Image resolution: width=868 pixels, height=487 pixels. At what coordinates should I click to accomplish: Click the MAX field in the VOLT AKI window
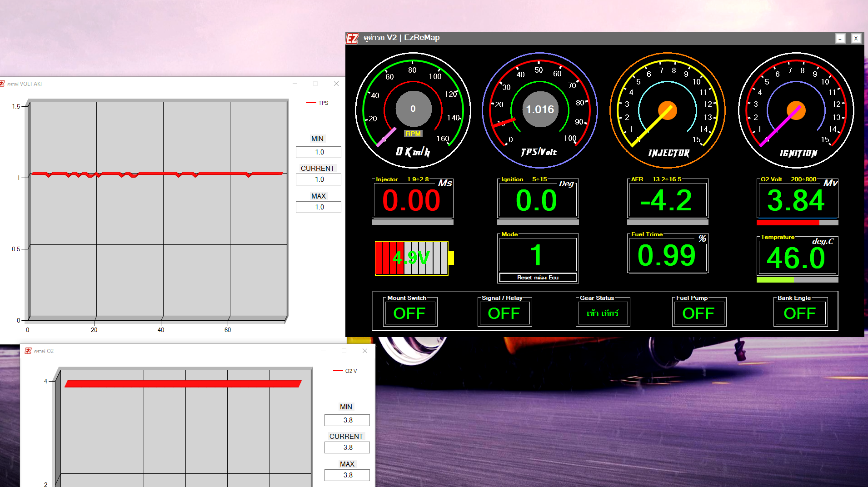318,207
